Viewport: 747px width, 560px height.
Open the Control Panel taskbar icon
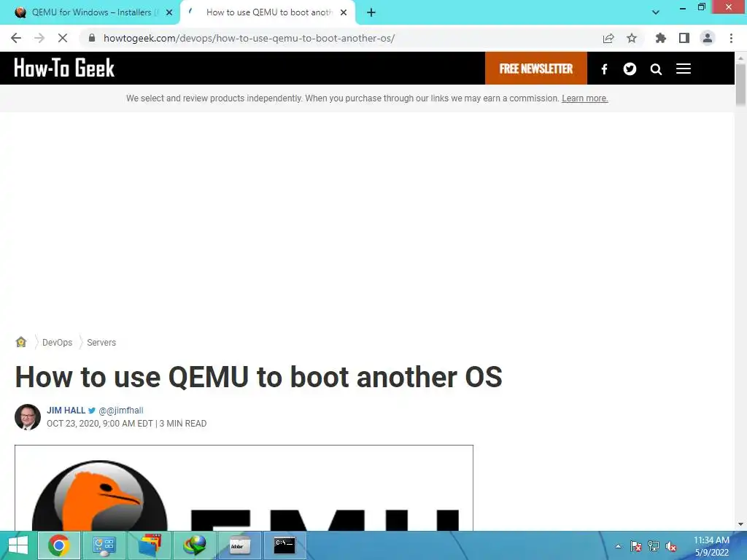click(104, 545)
